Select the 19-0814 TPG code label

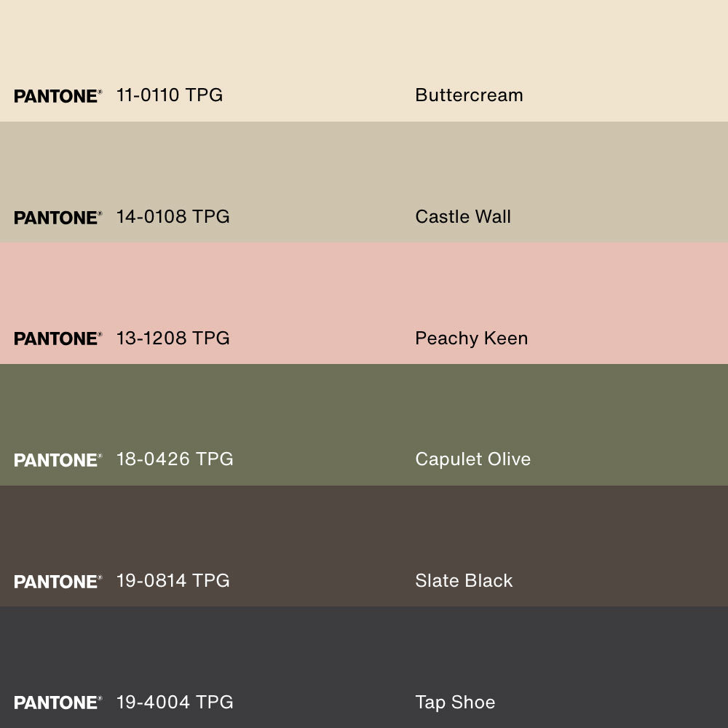click(173, 581)
